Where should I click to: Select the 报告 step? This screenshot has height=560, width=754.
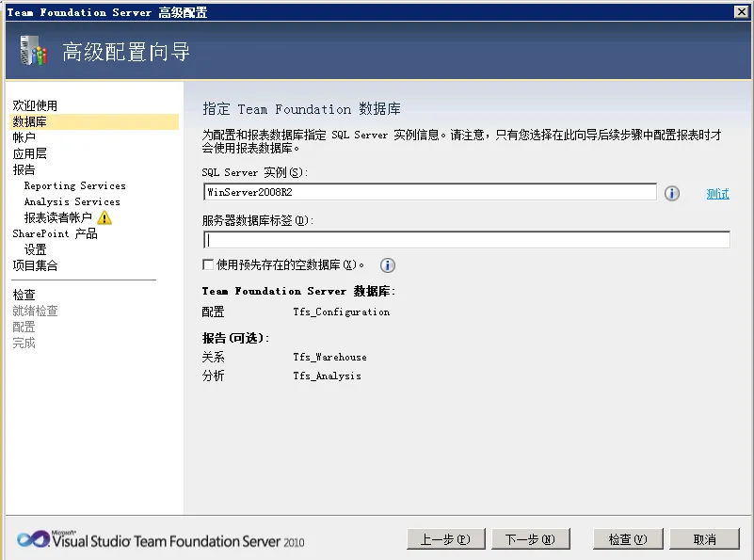pyautogui.click(x=24, y=169)
